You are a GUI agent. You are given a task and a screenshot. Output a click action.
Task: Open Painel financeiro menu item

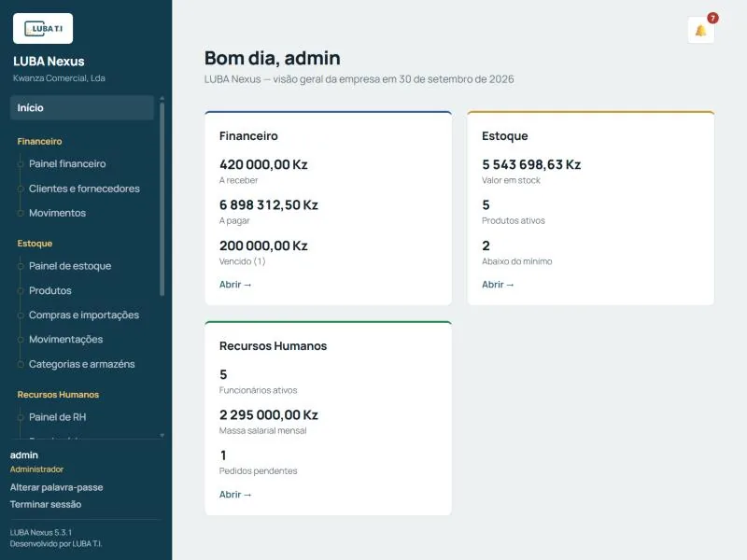pyautogui.click(x=67, y=164)
